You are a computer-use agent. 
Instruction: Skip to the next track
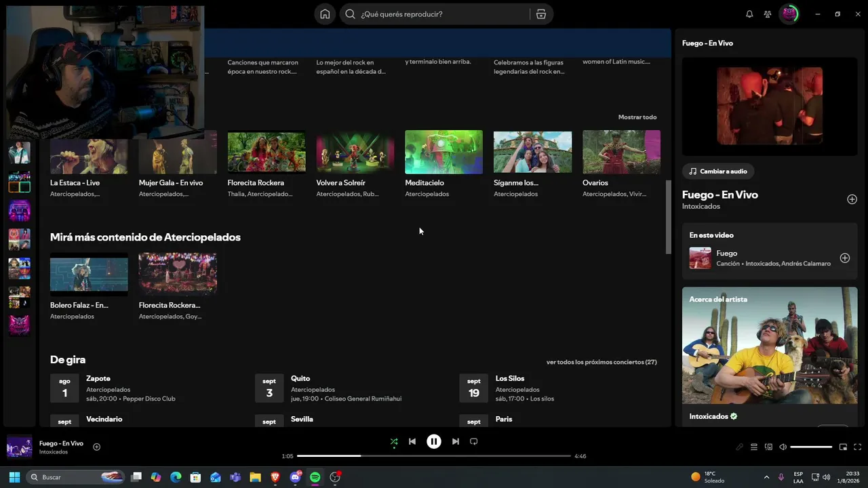(456, 442)
